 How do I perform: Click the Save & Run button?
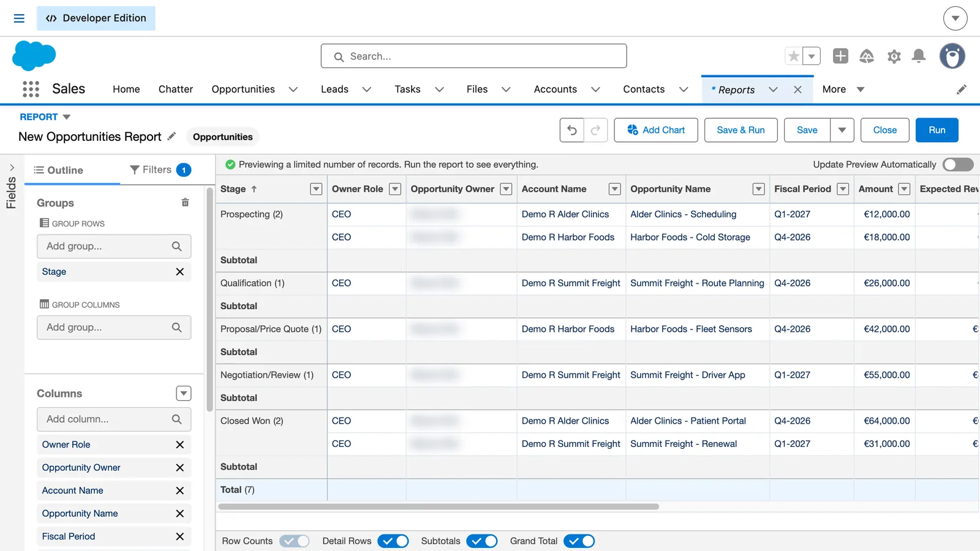(741, 130)
